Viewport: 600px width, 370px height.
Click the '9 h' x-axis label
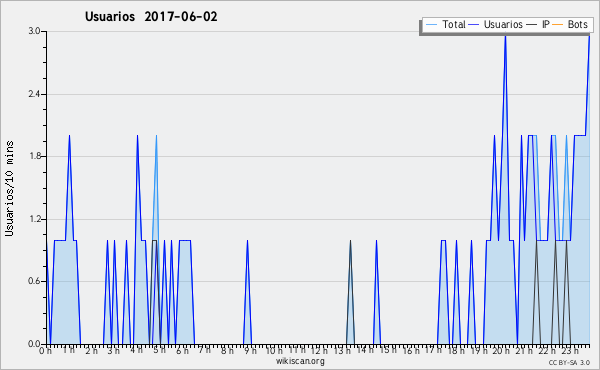[250, 350]
